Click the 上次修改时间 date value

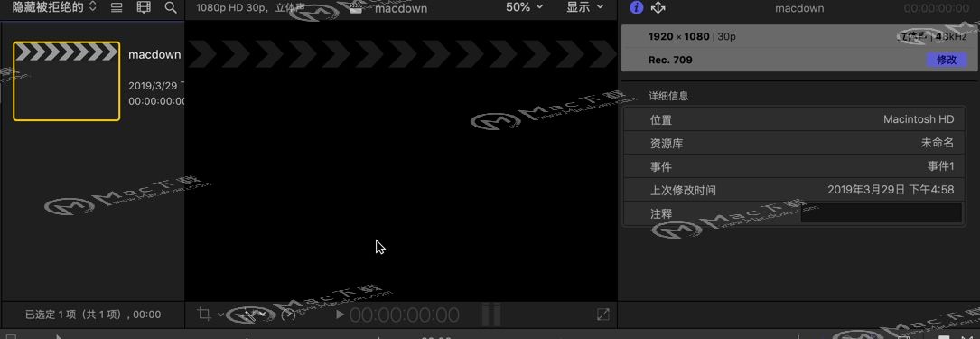[x=891, y=190]
